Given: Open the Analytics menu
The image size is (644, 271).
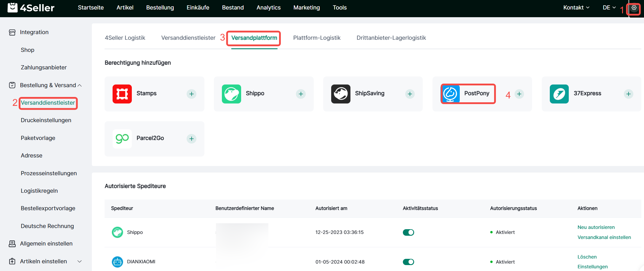Looking at the screenshot, I should tap(268, 8).
